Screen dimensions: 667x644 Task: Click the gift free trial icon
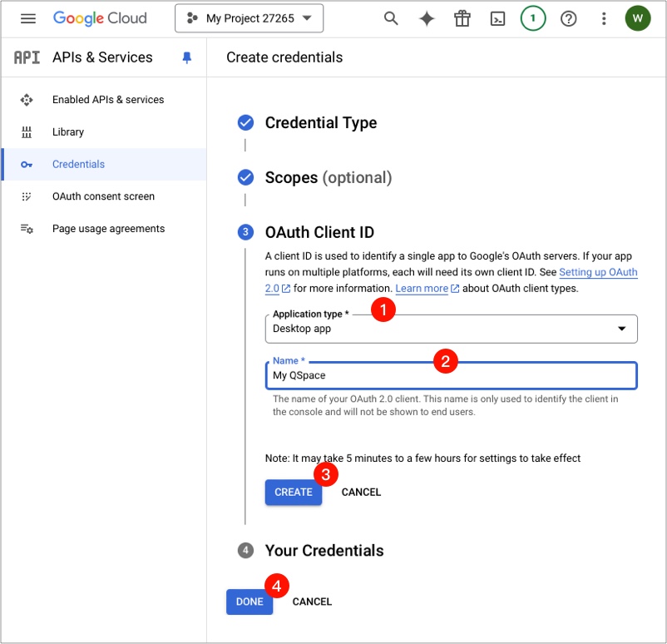[x=462, y=18]
